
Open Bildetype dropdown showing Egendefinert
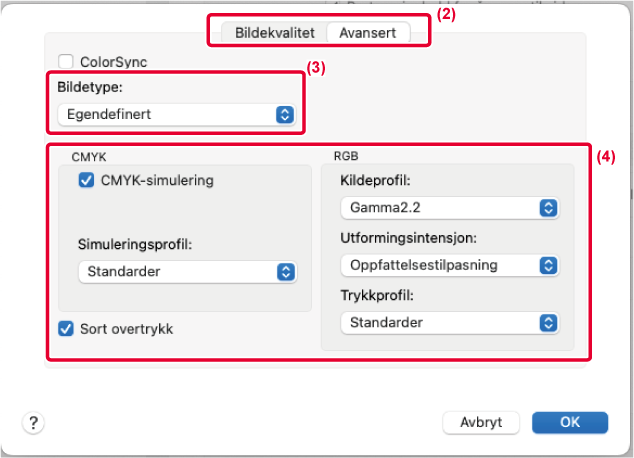(177, 114)
